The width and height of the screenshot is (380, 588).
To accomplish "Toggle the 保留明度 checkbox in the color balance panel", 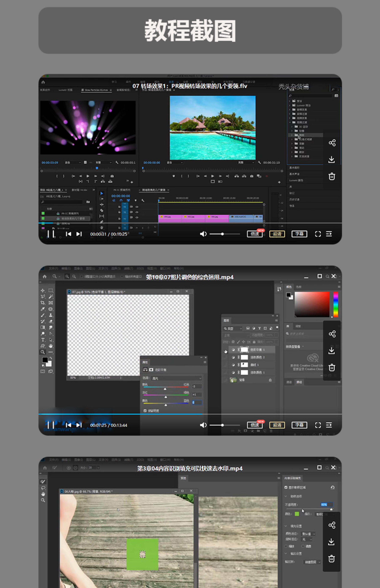I will 145,411.
